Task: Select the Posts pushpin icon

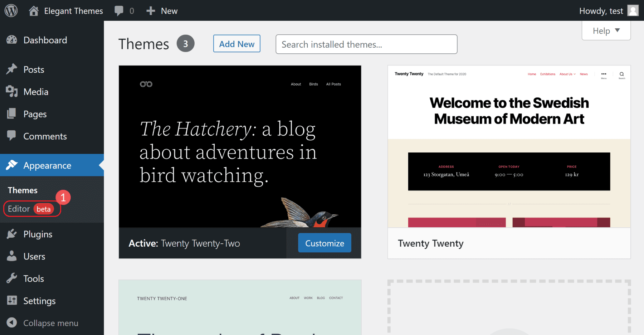Action: click(11, 69)
